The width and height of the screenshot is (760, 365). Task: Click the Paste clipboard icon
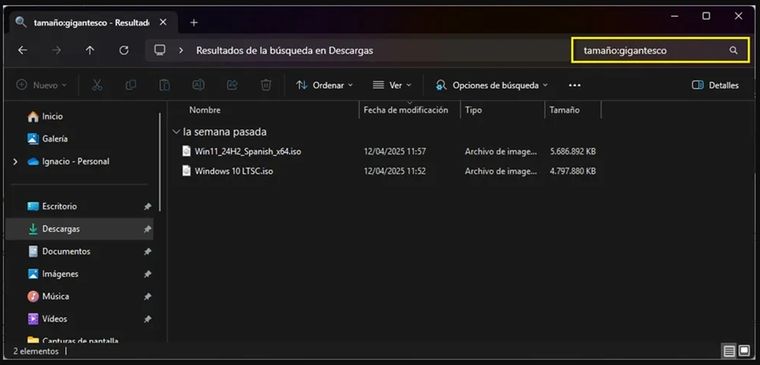pyautogui.click(x=164, y=85)
